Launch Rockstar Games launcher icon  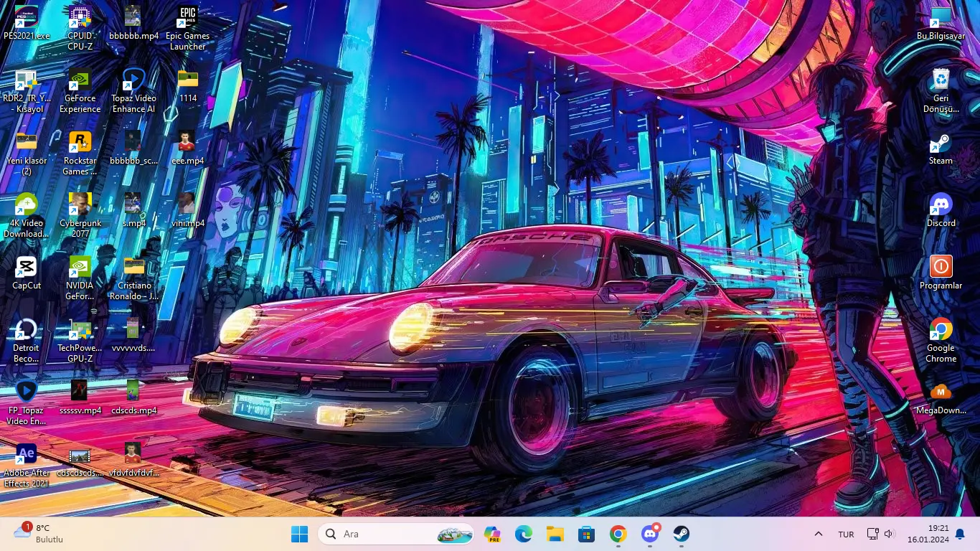tap(80, 153)
